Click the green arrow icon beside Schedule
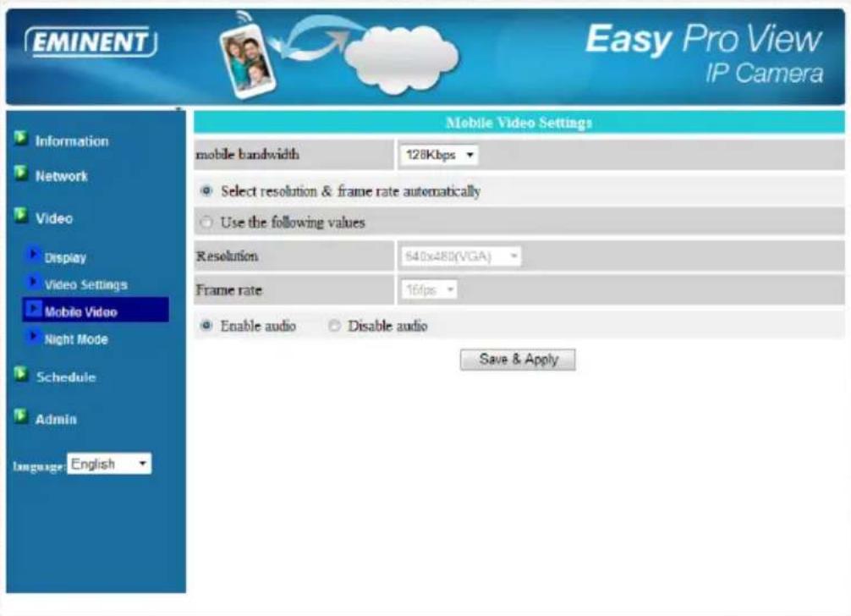Image resolution: width=851 pixels, height=616 pixels. [20, 373]
